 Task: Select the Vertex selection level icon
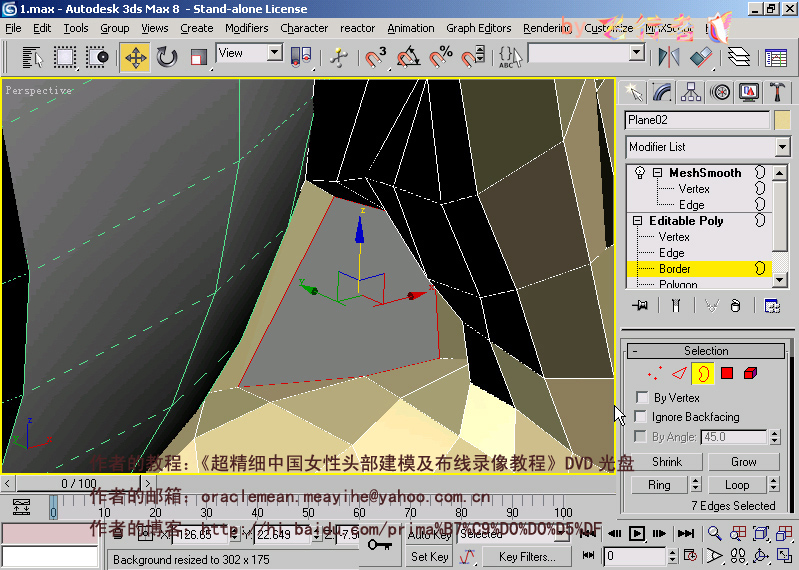pyautogui.click(x=654, y=373)
